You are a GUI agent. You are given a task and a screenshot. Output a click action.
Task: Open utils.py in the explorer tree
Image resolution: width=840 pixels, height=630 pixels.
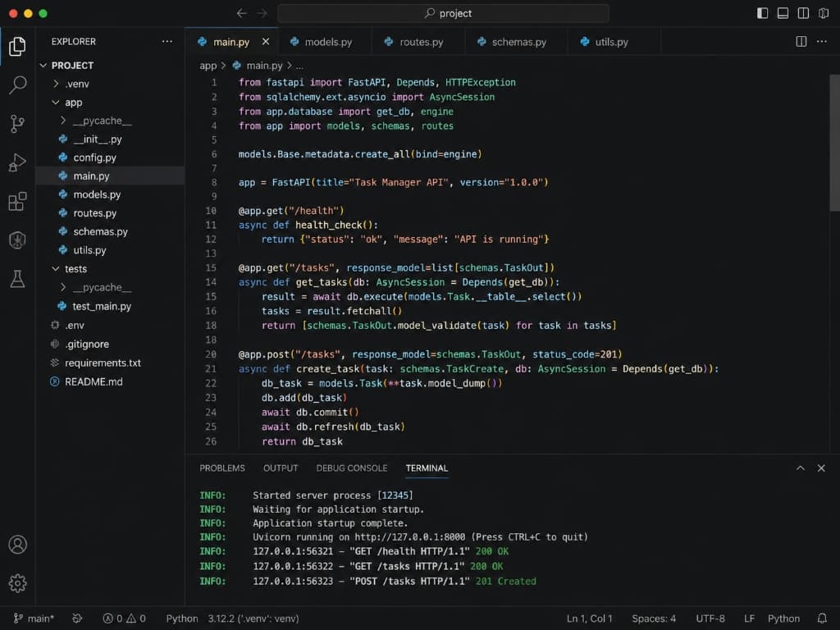click(x=111, y=249)
